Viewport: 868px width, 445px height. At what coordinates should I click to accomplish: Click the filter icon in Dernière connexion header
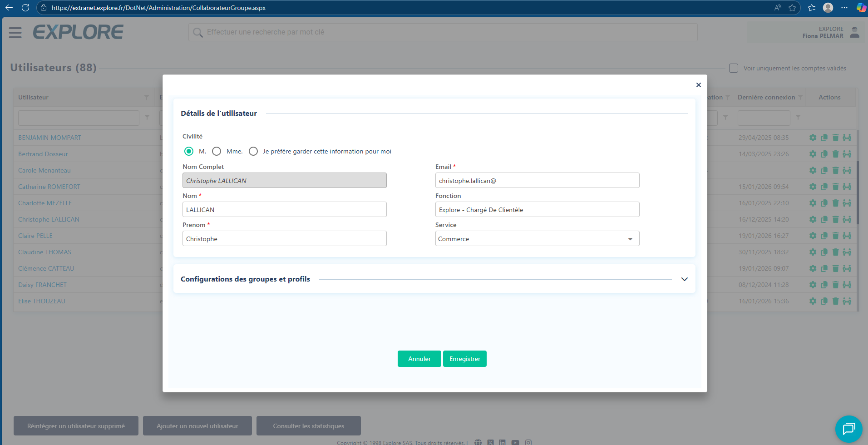point(800,97)
